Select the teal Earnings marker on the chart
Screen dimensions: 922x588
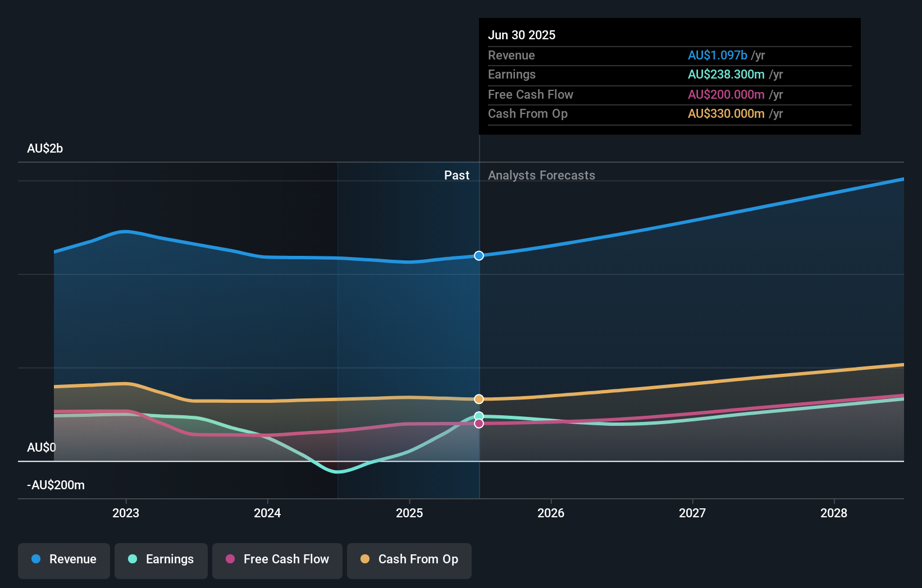pos(479,415)
